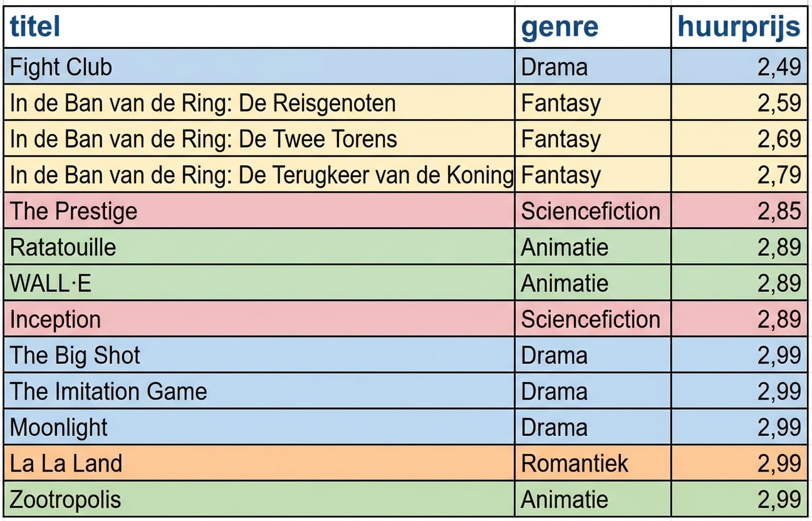The height and width of the screenshot is (521, 812).
Task: Select "The Prestige" title cell
Action: 73,211
